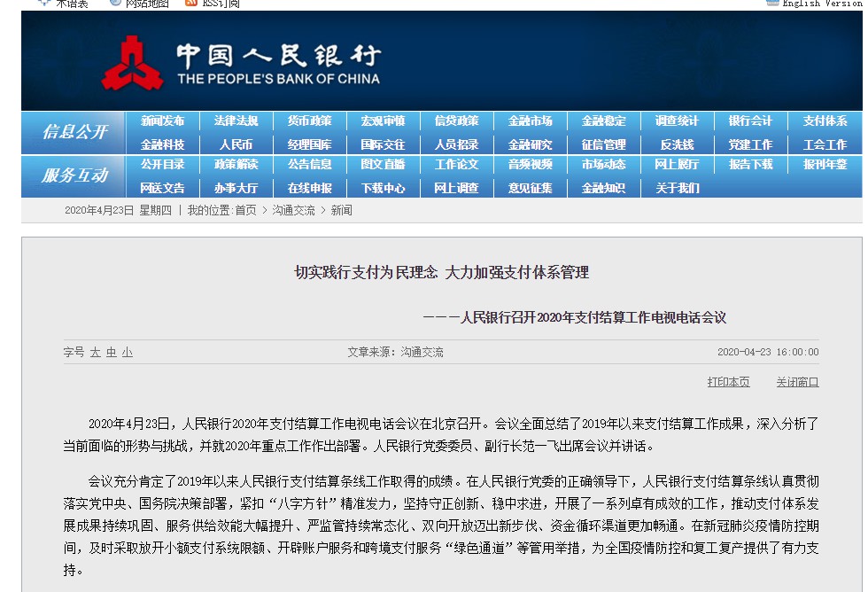Set font size to 中
The width and height of the screenshot is (868, 592).
coord(112,352)
